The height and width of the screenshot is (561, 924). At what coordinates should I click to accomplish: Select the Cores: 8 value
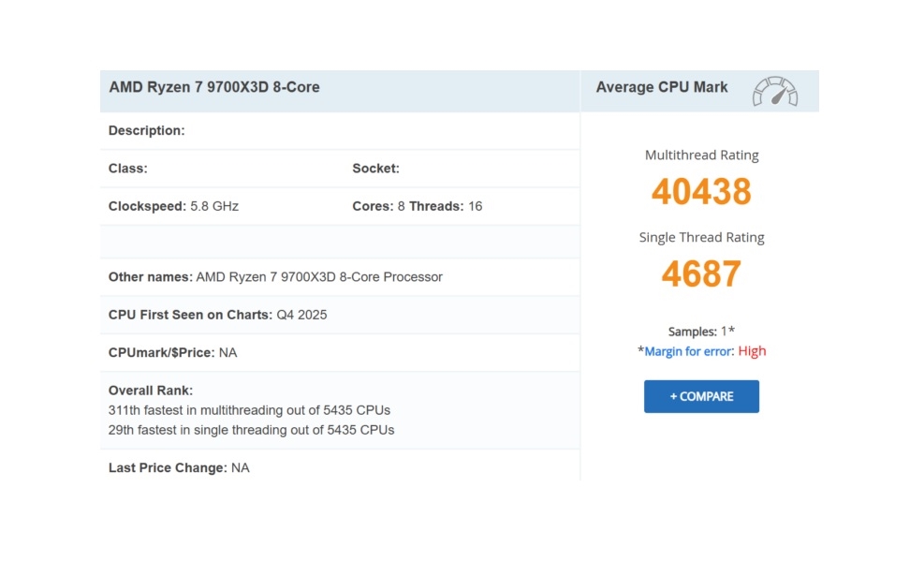coord(384,206)
